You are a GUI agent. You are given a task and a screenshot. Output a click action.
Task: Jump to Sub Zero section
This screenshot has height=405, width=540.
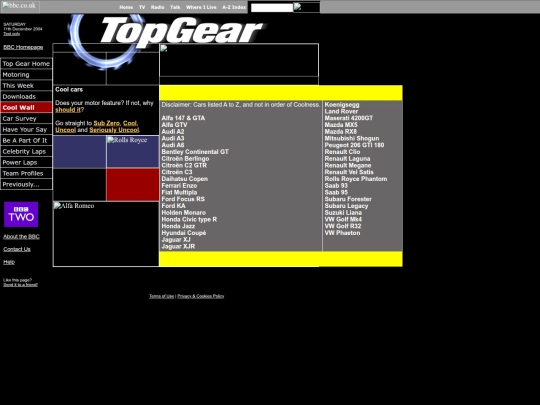point(107,123)
